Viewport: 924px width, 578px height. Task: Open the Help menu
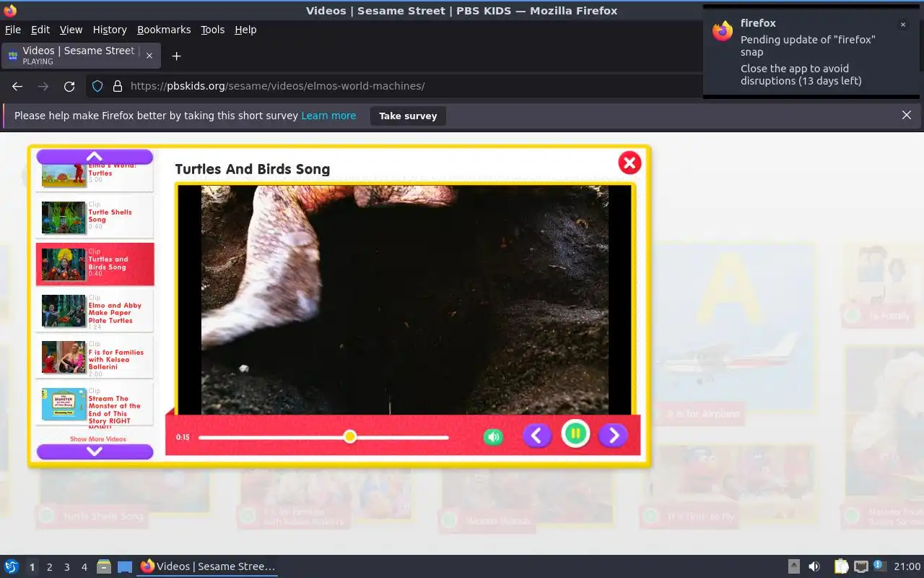245,30
